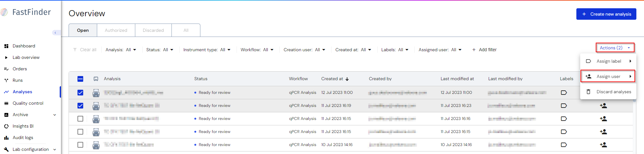Click the Quality control sidebar icon
The width and height of the screenshot is (644, 154).
(6, 103)
